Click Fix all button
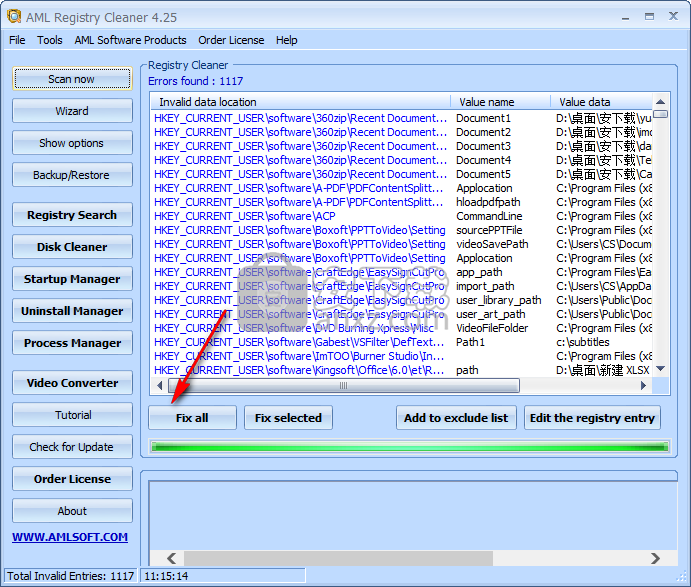Viewport: 691px width, 587px height. 192,418
